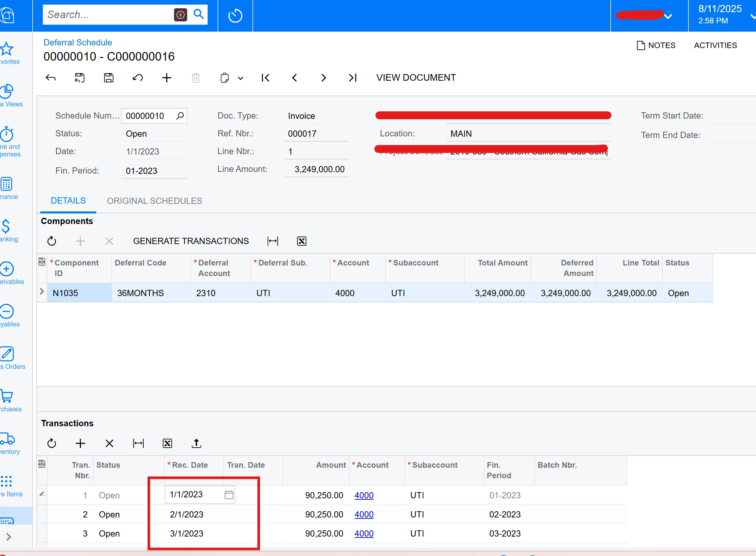Open account 4000 link in row 2
This screenshot has width=756, height=556.
click(364, 514)
